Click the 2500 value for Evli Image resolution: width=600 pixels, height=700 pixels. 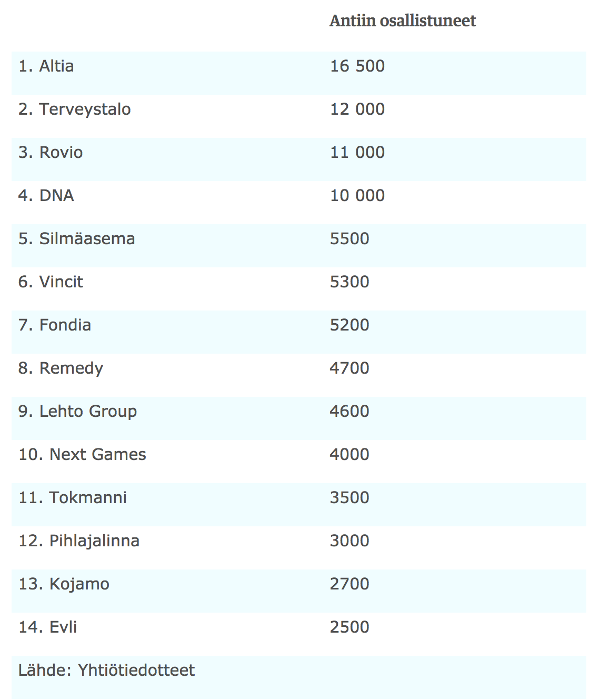click(x=349, y=627)
